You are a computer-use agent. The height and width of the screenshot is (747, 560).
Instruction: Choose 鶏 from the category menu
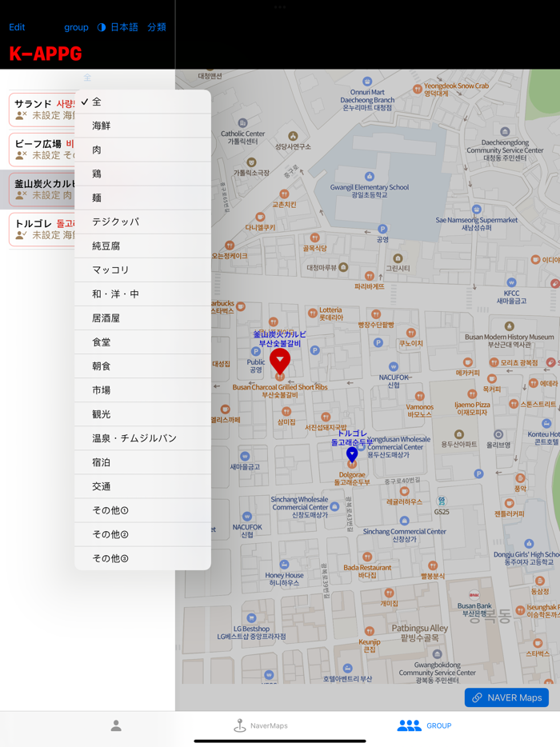tap(142, 174)
